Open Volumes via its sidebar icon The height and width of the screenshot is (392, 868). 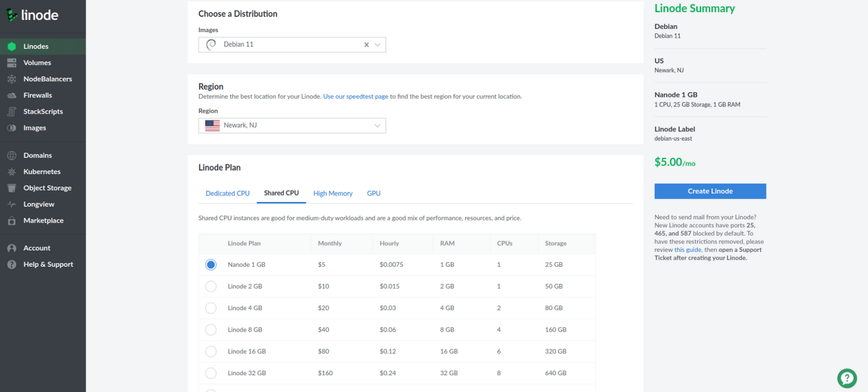click(x=12, y=63)
